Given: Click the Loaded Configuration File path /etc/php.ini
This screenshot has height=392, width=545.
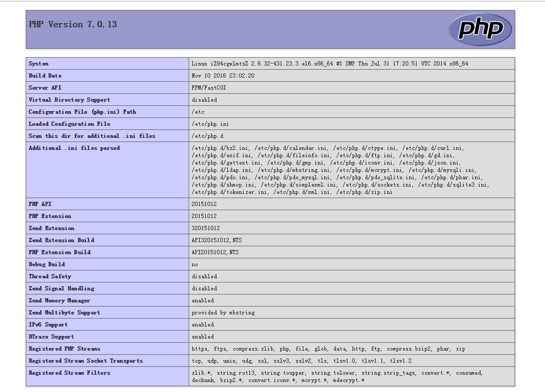Looking at the screenshot, I should [210, 124].
